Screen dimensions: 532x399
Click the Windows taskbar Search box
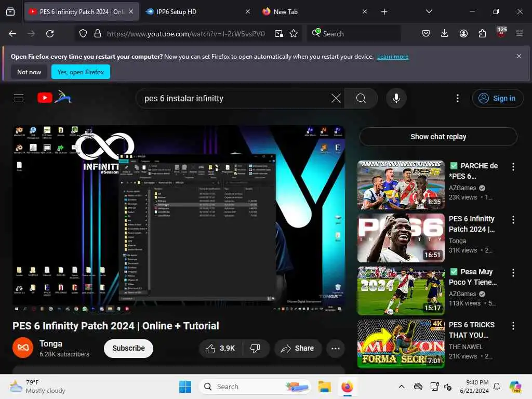[x=255, y=387]
